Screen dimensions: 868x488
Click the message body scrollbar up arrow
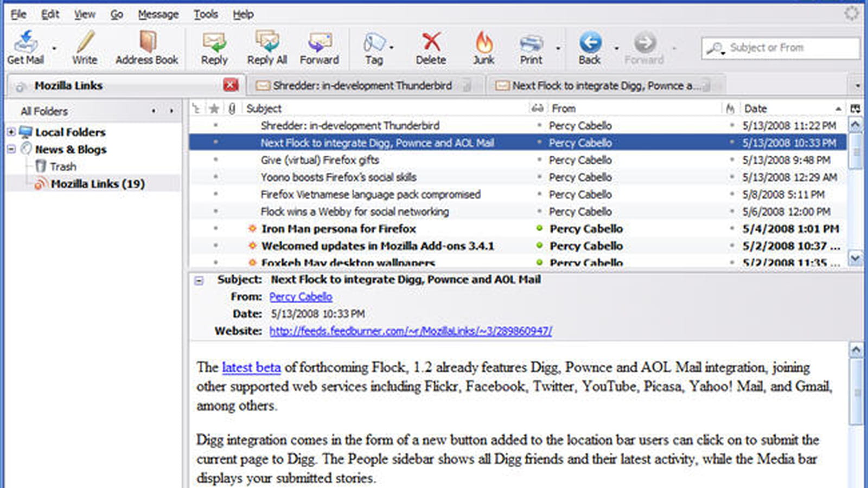coord(856,350)
